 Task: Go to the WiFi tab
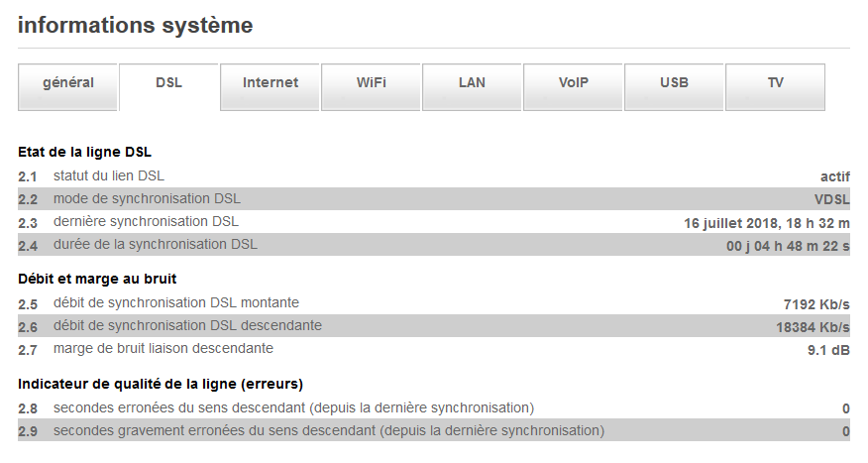tap(372, 83)
